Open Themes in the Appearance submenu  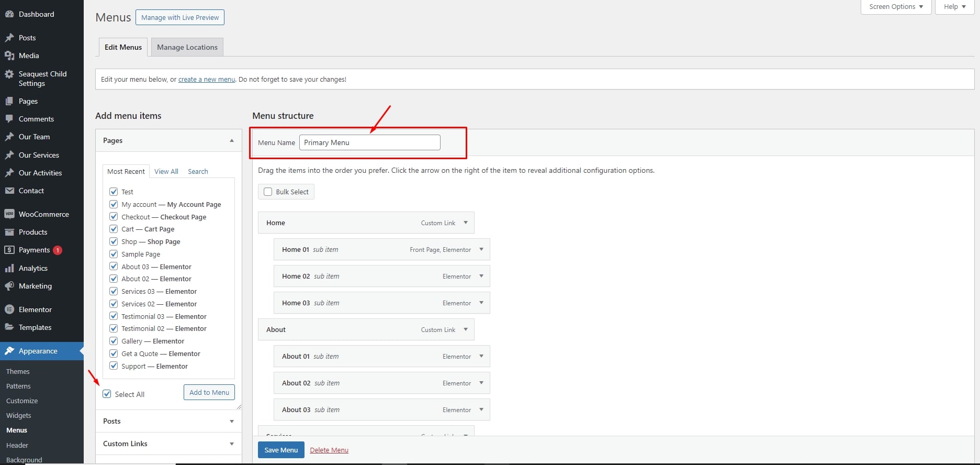18,371
